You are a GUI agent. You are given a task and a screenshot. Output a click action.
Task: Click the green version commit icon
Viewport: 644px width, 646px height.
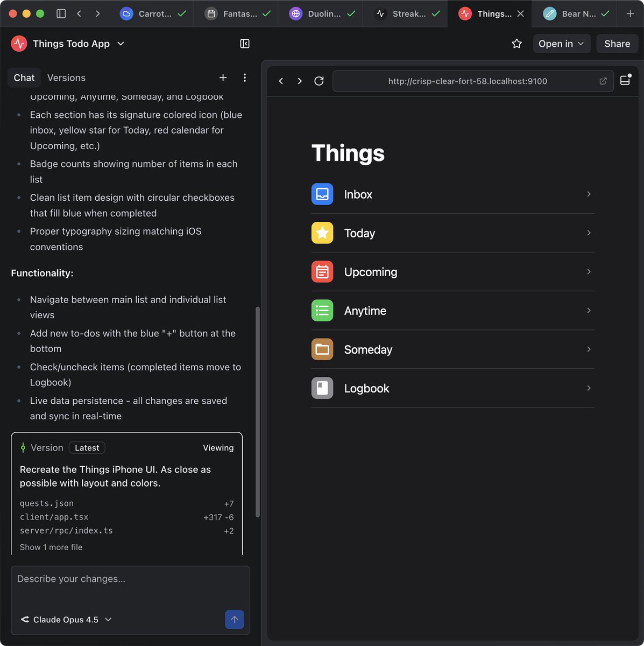23,447
